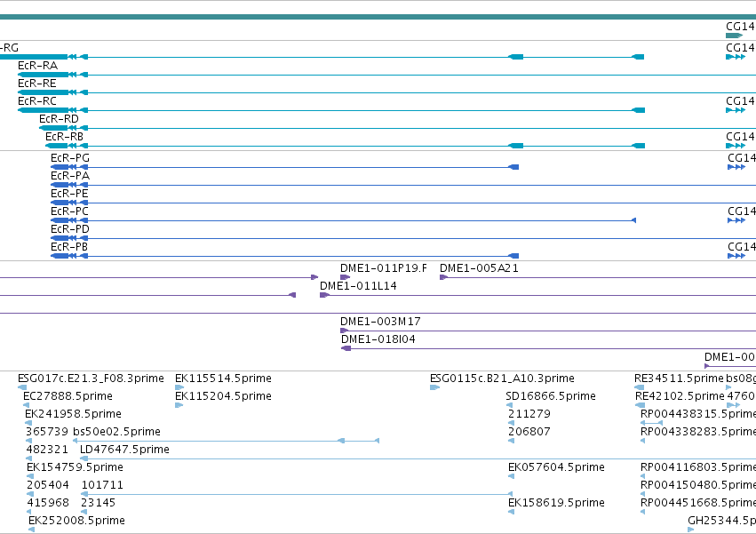The image size is (756, 534).
Task: Click the DME1-011L14 feature label
Action: (x=358, y=286)
